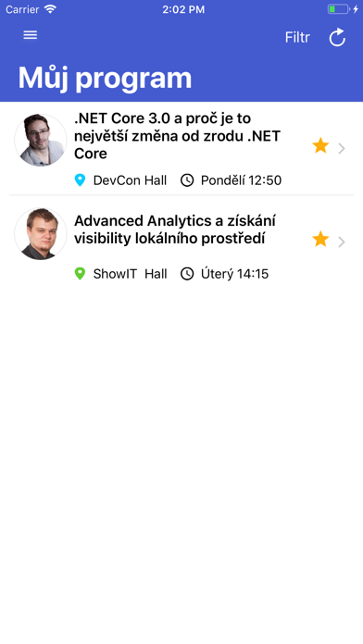Screen dimensions: 363x644
Task: Tap the .NET Core 3.0 speaker photo
Action: 41,140
